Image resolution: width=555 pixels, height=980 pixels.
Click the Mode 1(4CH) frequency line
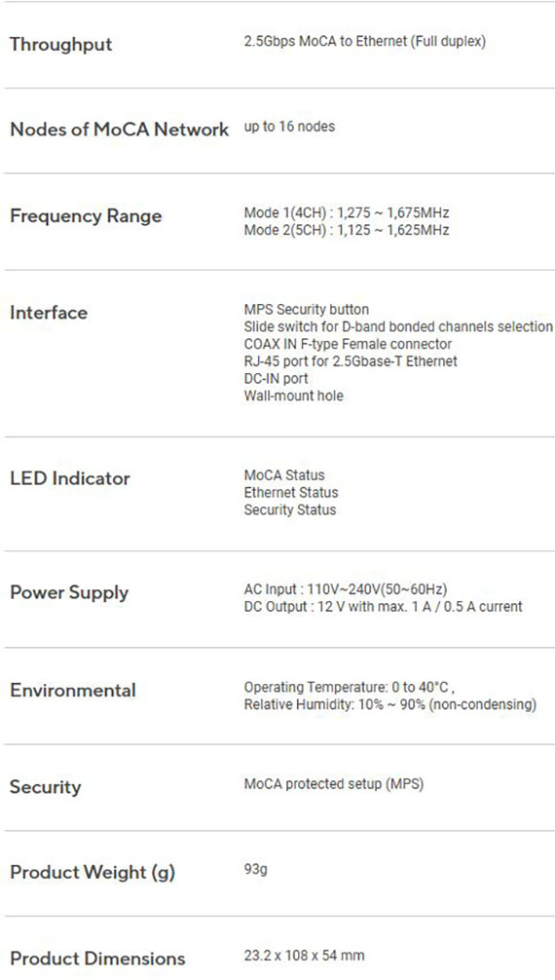pyautogui.click(x=347, y=212)
